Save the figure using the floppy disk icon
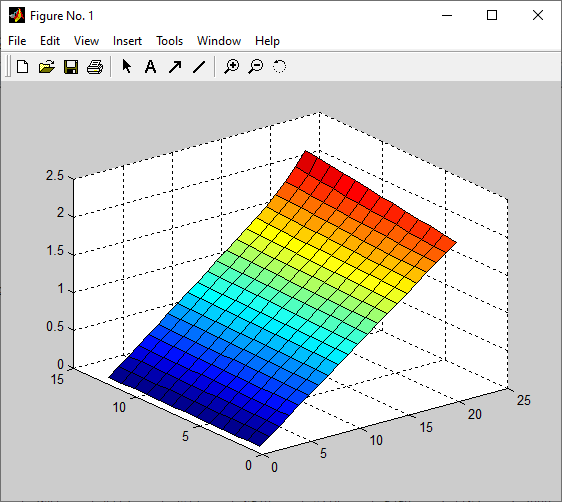The height and width of the screenshot is (502, 562). pyautogui.click(x=71, y=67)
